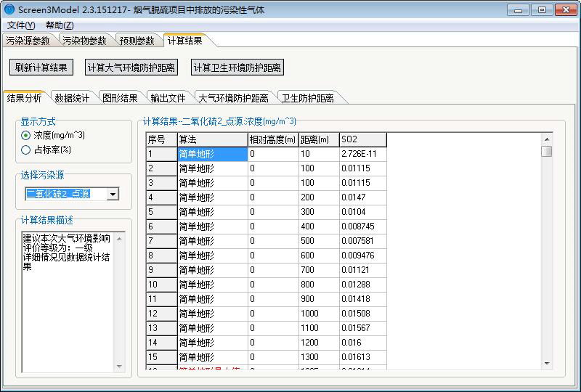The image size is (581, 392).
Task: Click the distance cell 500
Action: [319, 241]
